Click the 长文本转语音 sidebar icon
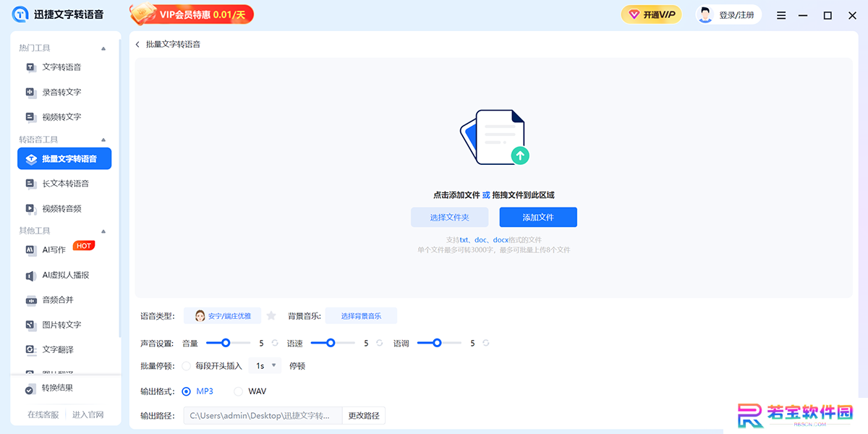The image size is (868, 434). coord(30,184)
